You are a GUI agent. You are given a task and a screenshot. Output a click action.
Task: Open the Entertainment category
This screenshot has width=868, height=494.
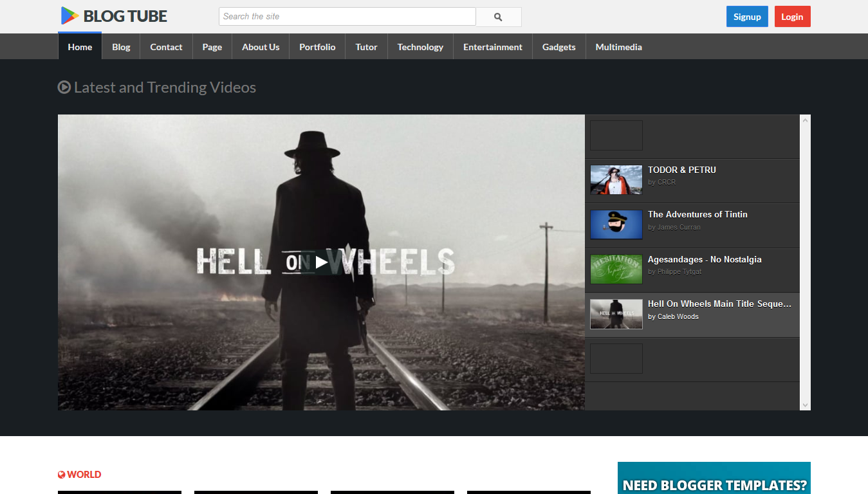[493, 47]
